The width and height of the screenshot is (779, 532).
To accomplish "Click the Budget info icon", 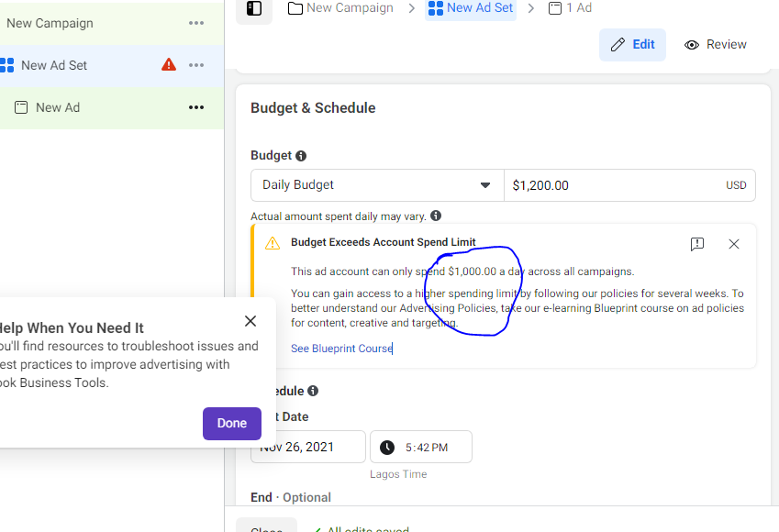I will 301,156.
